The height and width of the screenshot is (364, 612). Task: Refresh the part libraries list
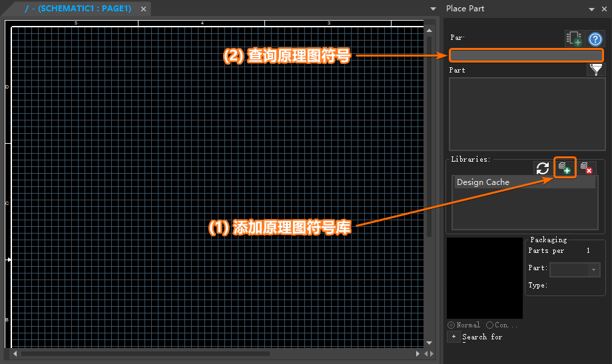pyautogui.click(x=543, y=168)
